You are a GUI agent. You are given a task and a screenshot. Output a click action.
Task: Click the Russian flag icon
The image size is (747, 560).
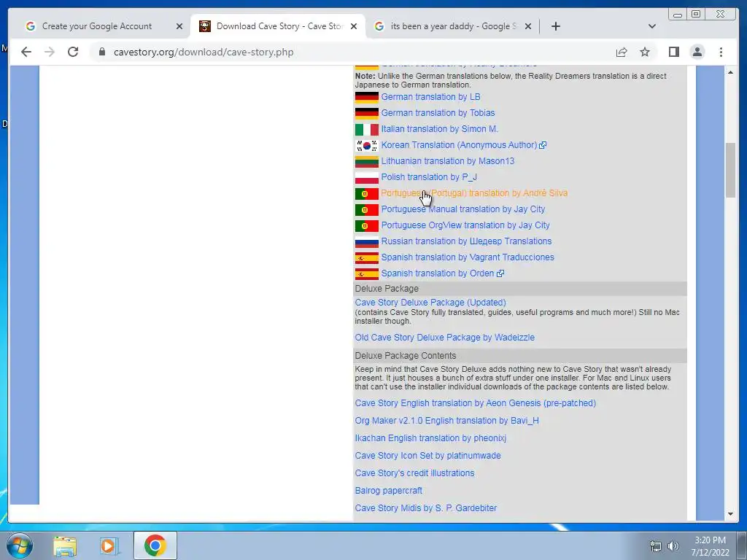click(366, 242)
